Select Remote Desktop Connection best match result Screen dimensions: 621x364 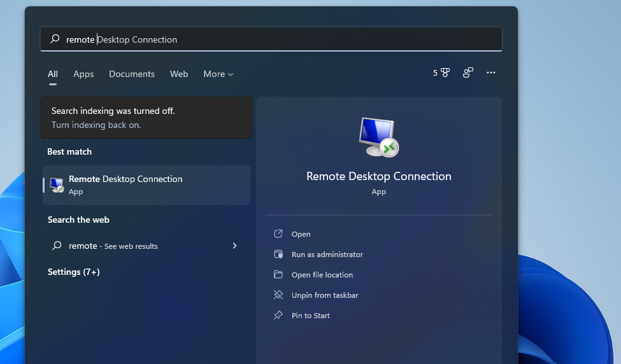coord(146,185)
